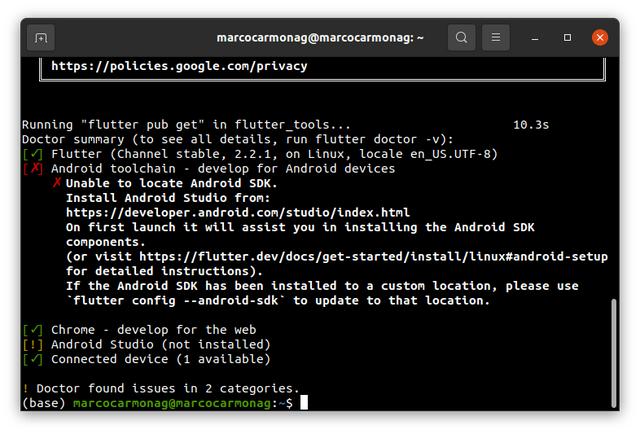Click the red X before Unable to locate

[57, 183]
